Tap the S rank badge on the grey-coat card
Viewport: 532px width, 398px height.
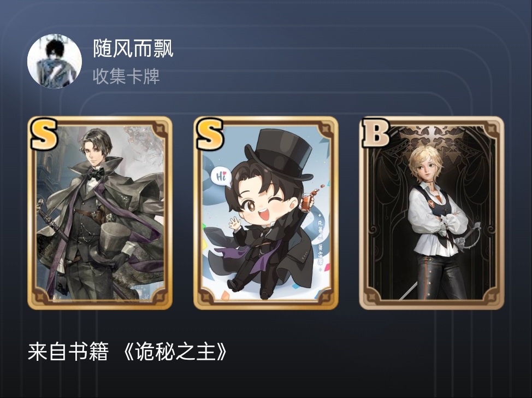44,134
